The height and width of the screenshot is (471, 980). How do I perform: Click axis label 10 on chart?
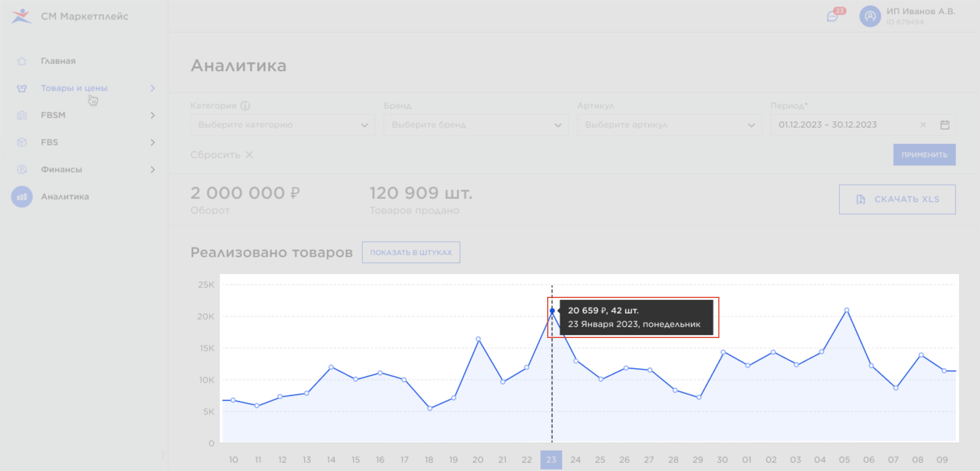point(233,460)
